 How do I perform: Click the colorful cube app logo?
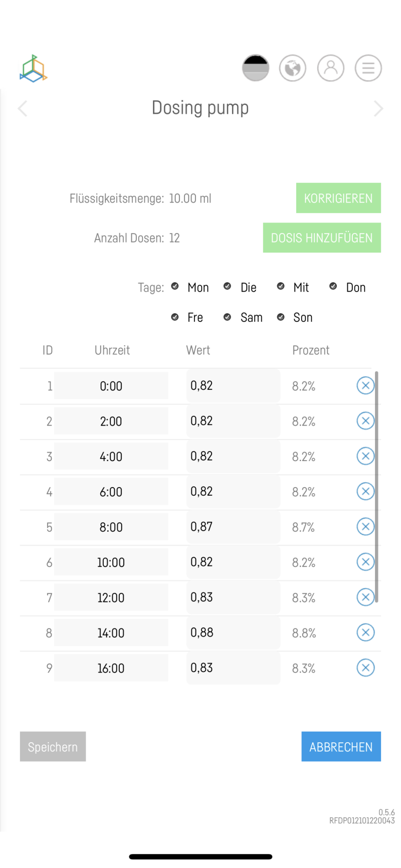click(34, 69)
